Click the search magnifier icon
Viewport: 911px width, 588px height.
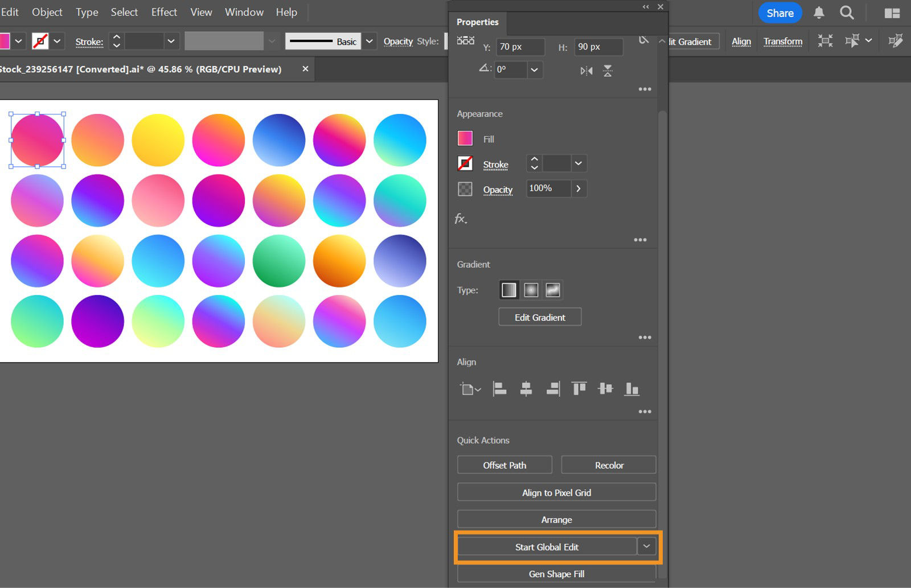point(847,13)
